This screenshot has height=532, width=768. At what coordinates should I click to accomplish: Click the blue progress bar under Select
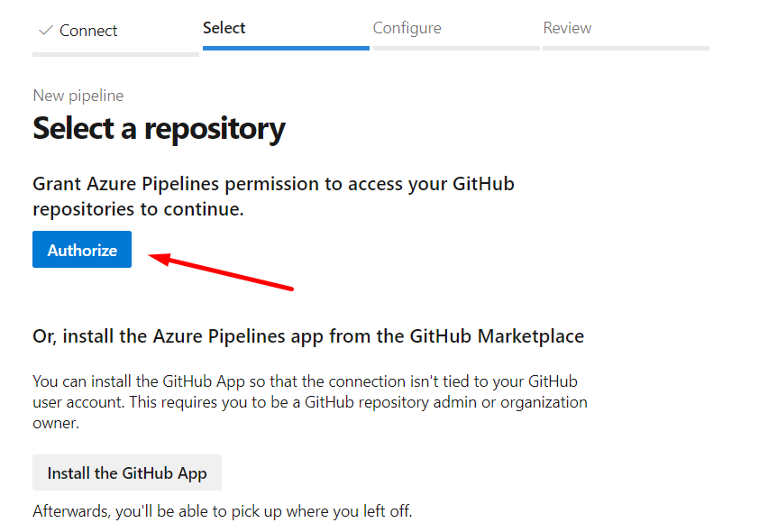pos(286,48)
